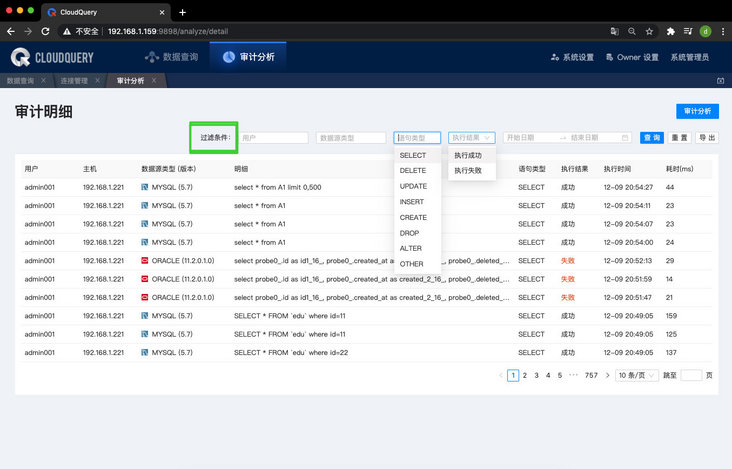Select DROP from statement type list
732x469 pixels.
coord(417,233)
